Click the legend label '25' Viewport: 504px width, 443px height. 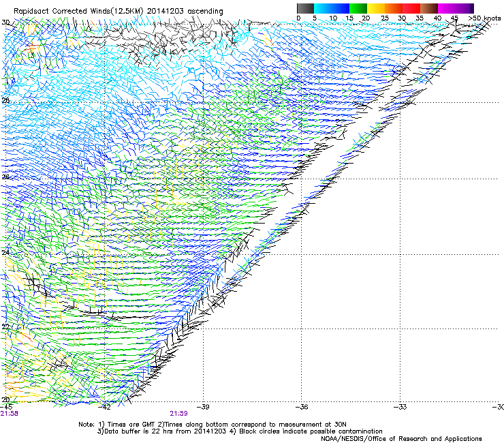point(385,18)
